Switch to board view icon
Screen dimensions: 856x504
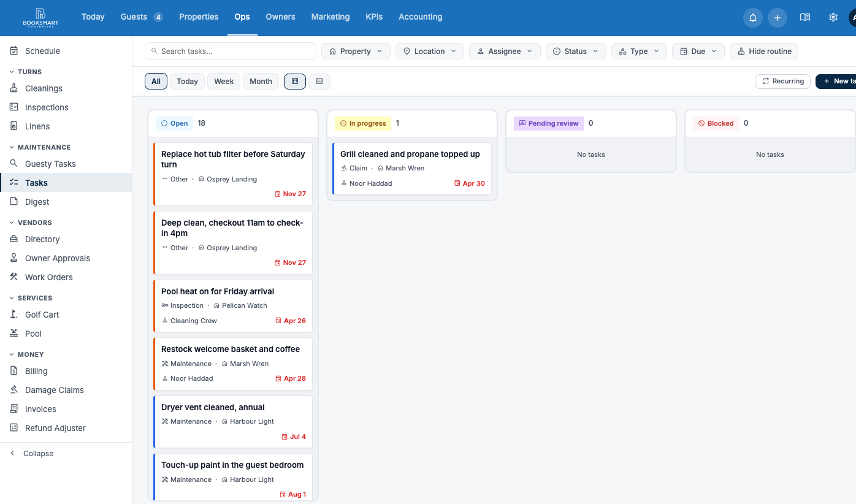(295, 81)
